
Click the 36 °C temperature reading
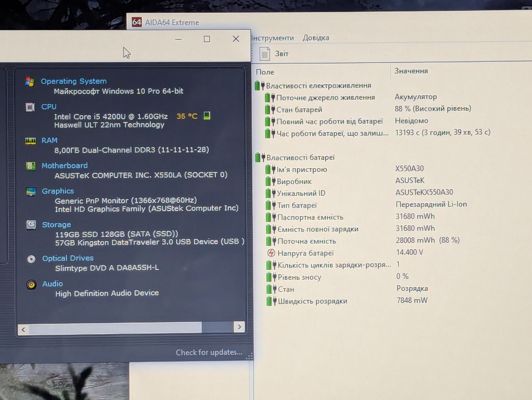(x=187, y=116)
